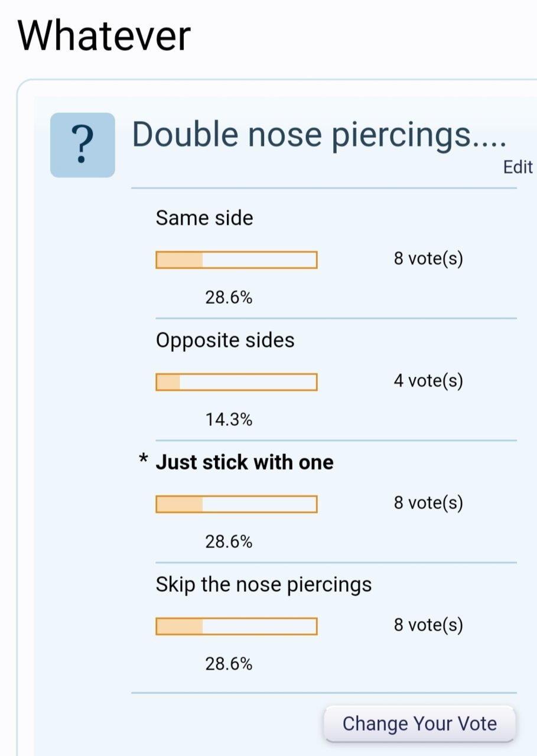Click the 8 vote(s) count for Just stick with one
Viewport: 537px width, 756px height.
[x=428, y=503]
